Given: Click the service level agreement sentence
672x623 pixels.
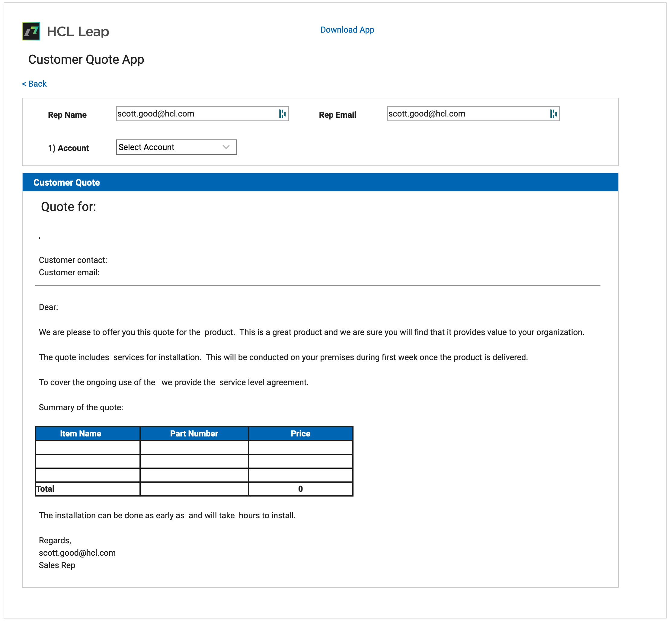Looking at the screenshot, I should point(174,382).
